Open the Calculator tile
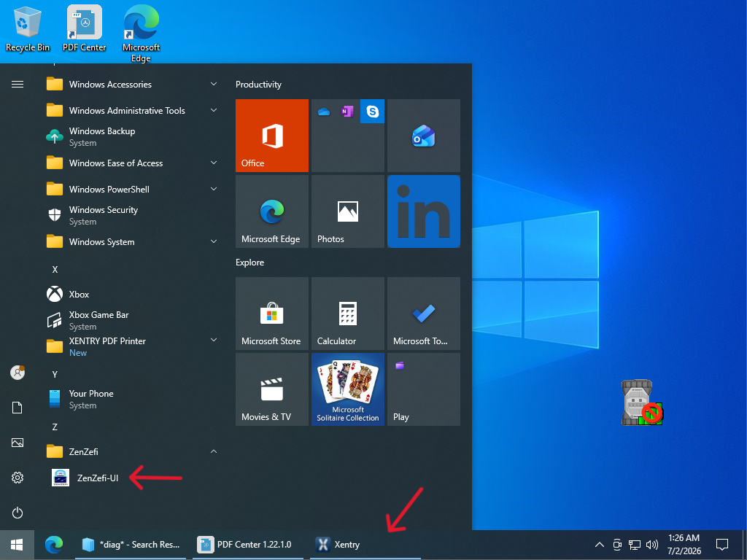747x560 pixels. 348,314
